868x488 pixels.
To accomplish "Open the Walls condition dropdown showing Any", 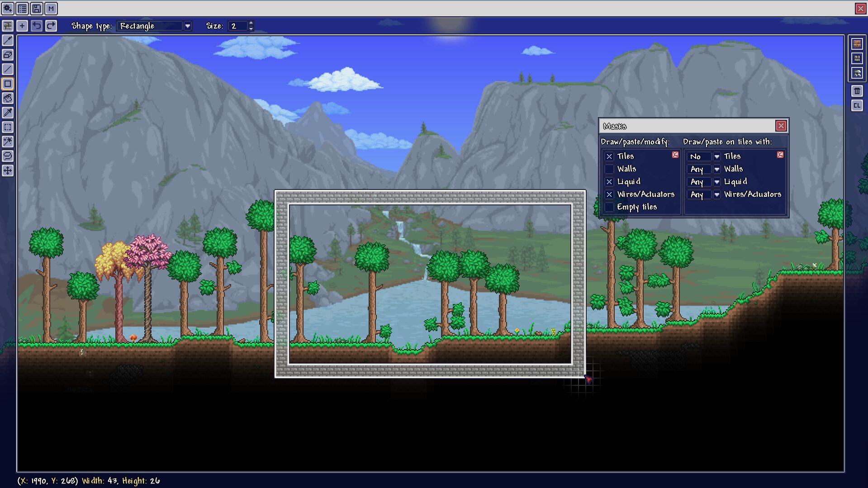I will pos(704,169).
